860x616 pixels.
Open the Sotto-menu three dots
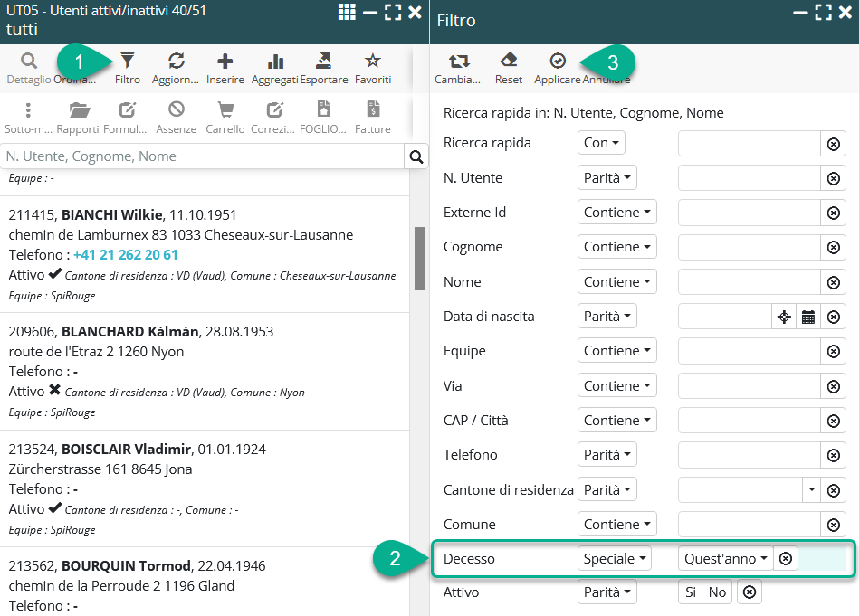pyautogui.click(x=28, y=110)
